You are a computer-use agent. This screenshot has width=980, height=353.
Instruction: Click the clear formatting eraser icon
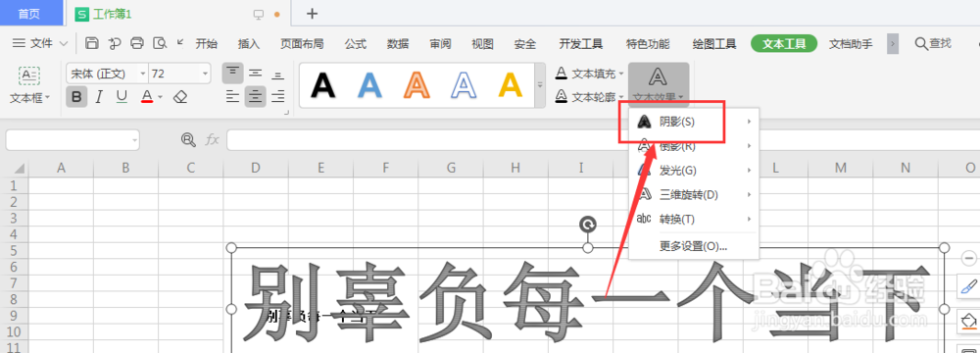[180, 97]
